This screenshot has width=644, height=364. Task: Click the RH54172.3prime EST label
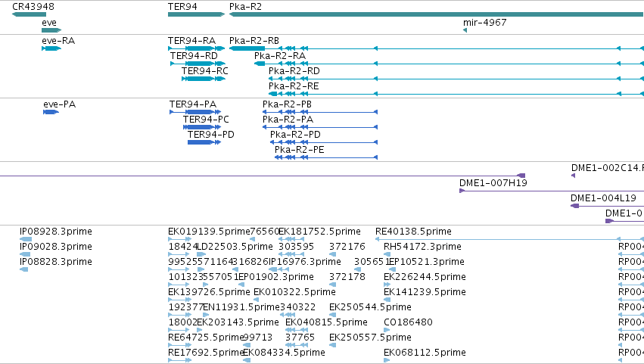[x=422, y=247]
